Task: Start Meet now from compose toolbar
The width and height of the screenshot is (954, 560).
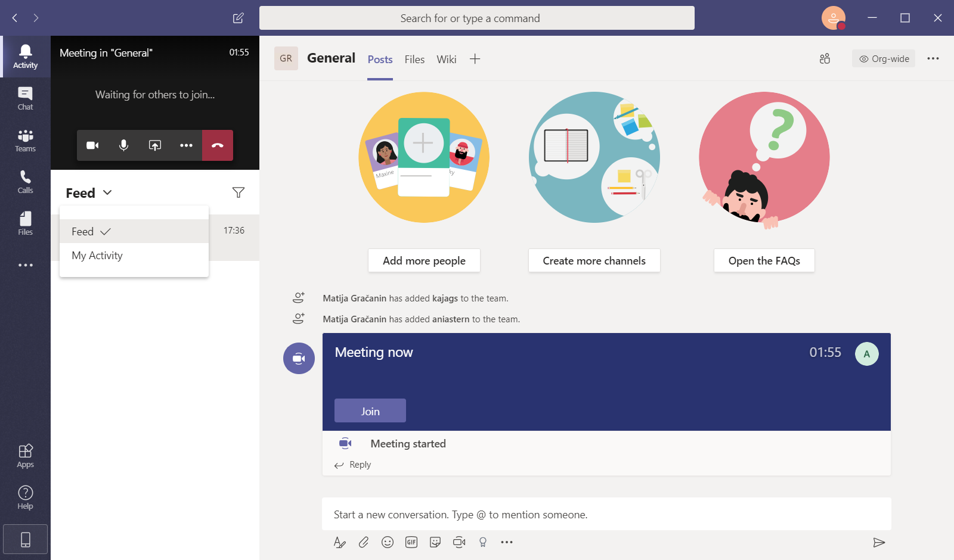Action: coord(459,542)
